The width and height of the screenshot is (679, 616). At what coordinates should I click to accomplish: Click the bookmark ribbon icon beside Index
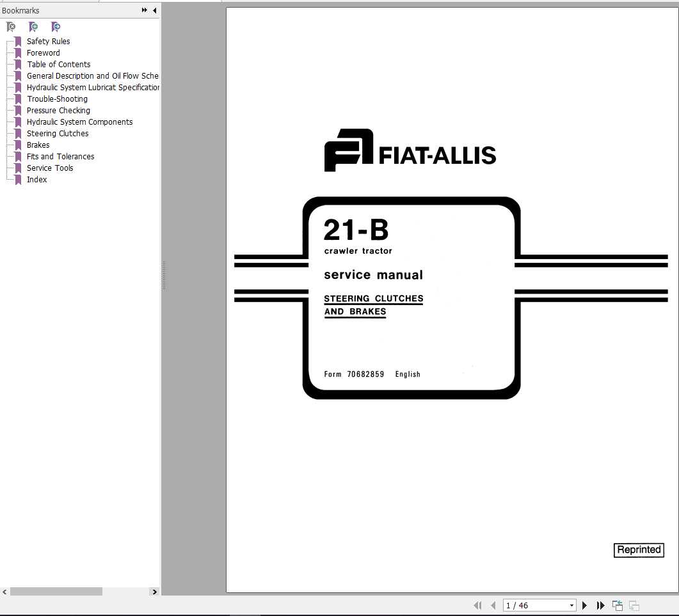pyautogui.click(x=18, y=180)
